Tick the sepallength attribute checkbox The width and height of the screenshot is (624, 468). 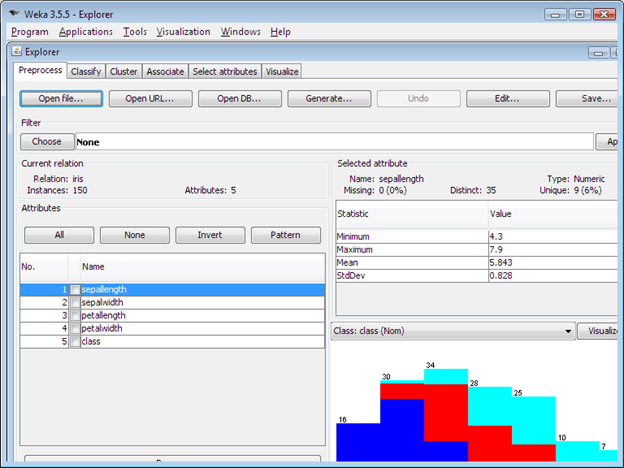pos(75,290)
